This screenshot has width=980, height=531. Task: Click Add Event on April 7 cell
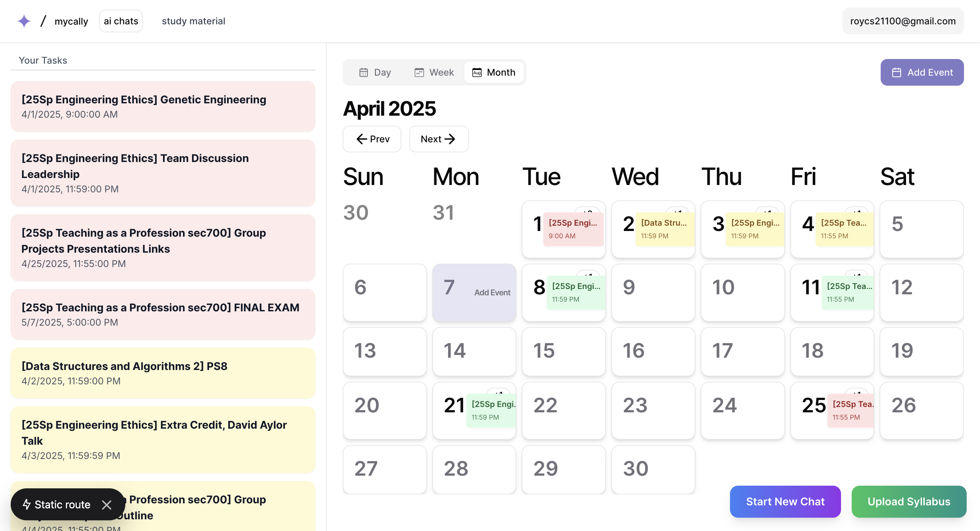(492, 292)
